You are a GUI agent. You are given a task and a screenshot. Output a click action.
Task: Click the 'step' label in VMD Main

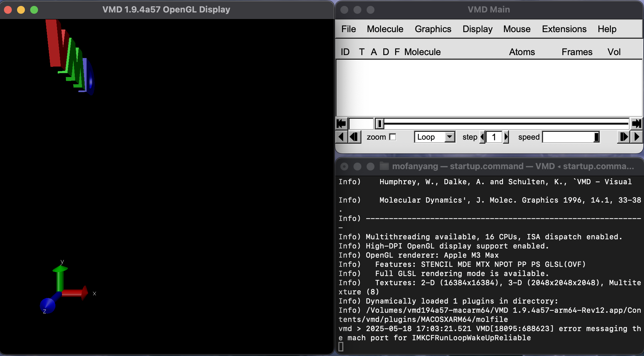tap(470, 137)
